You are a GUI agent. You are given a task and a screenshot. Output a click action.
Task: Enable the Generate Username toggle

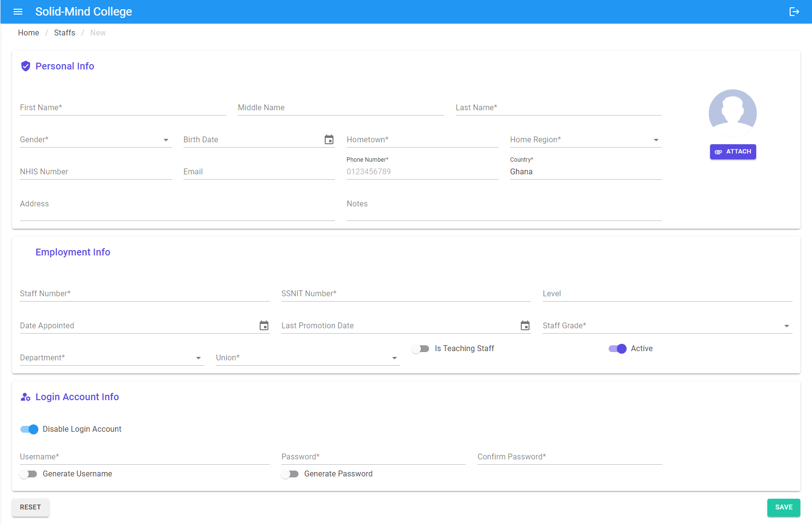point(28,474)
